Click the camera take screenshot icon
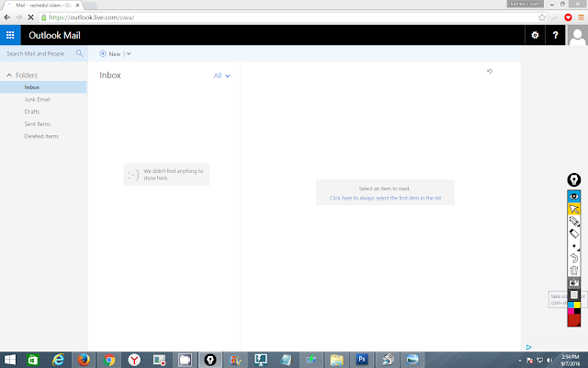 tap(573, 282)
